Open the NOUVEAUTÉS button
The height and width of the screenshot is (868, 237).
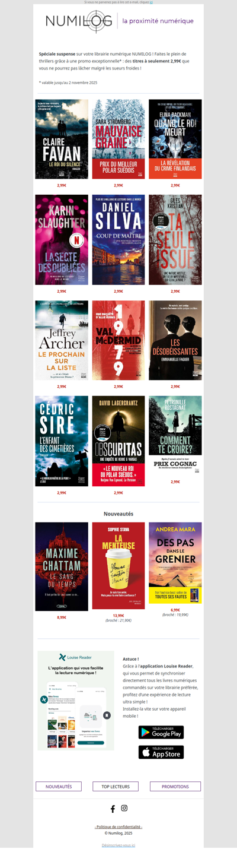[59, 786]
